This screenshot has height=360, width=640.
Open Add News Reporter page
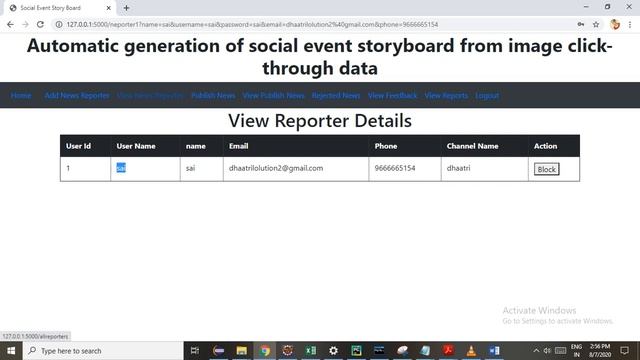pos(77,96)
